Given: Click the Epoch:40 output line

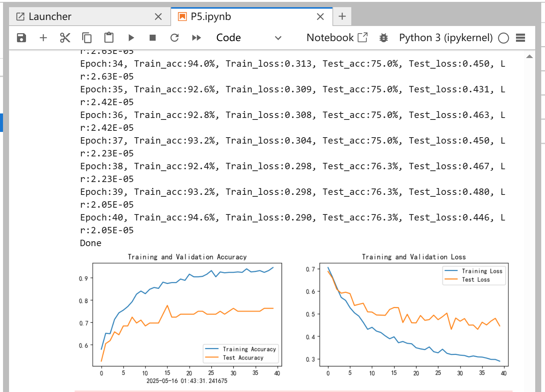Looking at the screenshot, I should (x=292, y=224).
